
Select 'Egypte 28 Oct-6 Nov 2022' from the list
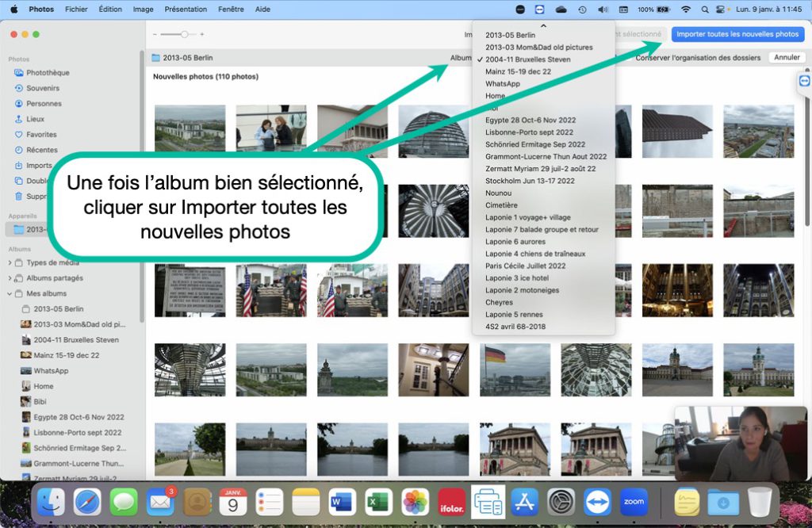pos(530,121)
